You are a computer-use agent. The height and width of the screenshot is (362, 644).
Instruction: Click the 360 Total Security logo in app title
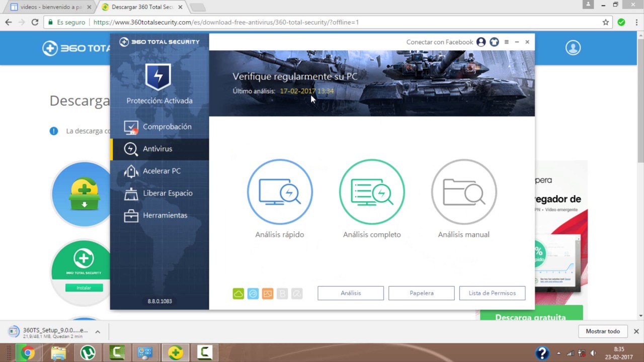coord(159,42)
